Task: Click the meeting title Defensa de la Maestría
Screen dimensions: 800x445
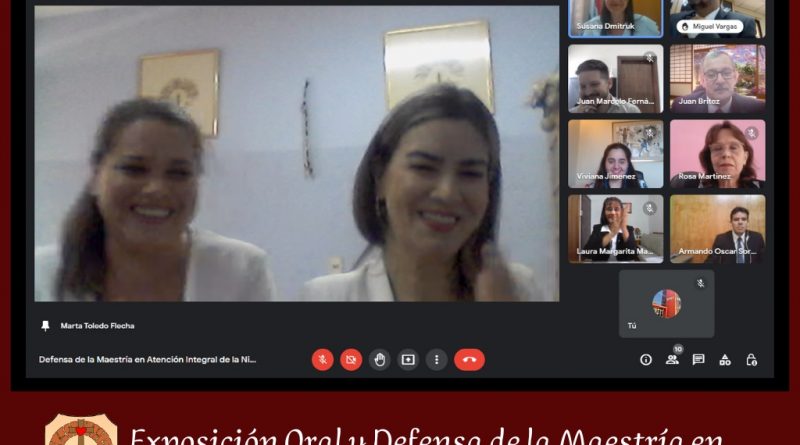Action: (x=147, y=359)
